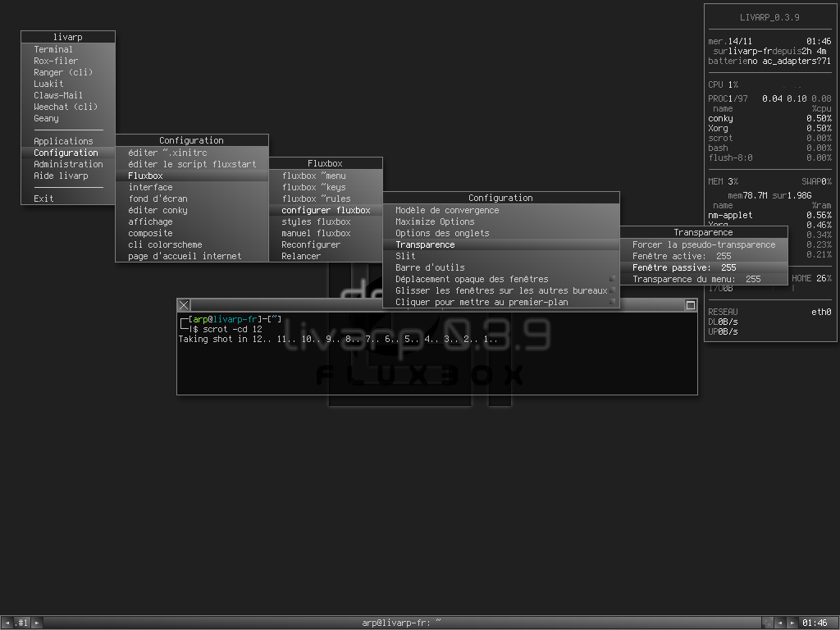This screenshot has width=840, height=630.
Task: Adjust the Transparence du menu value
Action: tap(703, 279)
